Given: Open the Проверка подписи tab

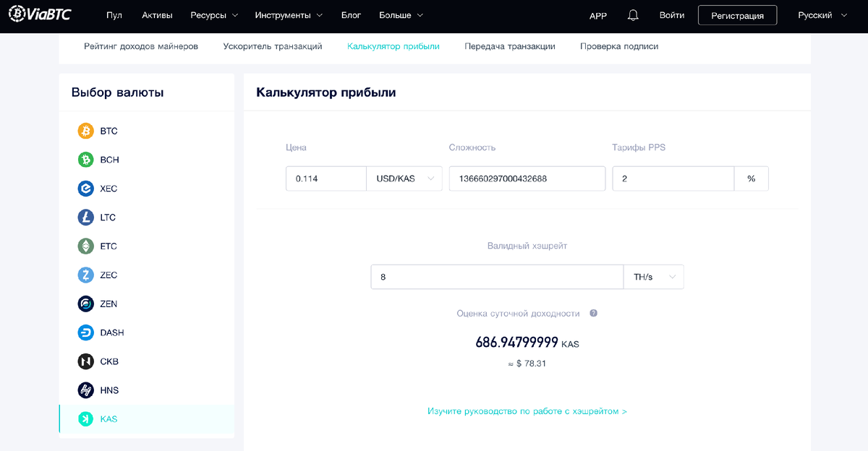Looking at the screenshot, I should [x=618, y=46].
